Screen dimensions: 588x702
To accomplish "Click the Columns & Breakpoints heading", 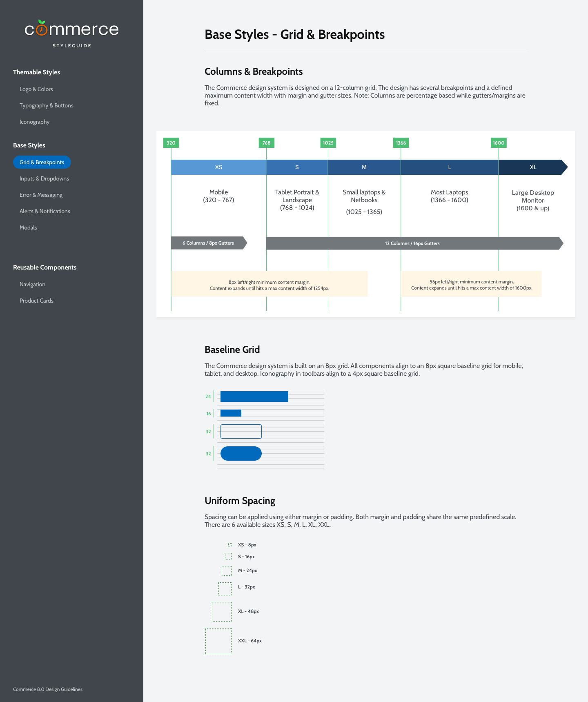I will click(x=254, y=71).
